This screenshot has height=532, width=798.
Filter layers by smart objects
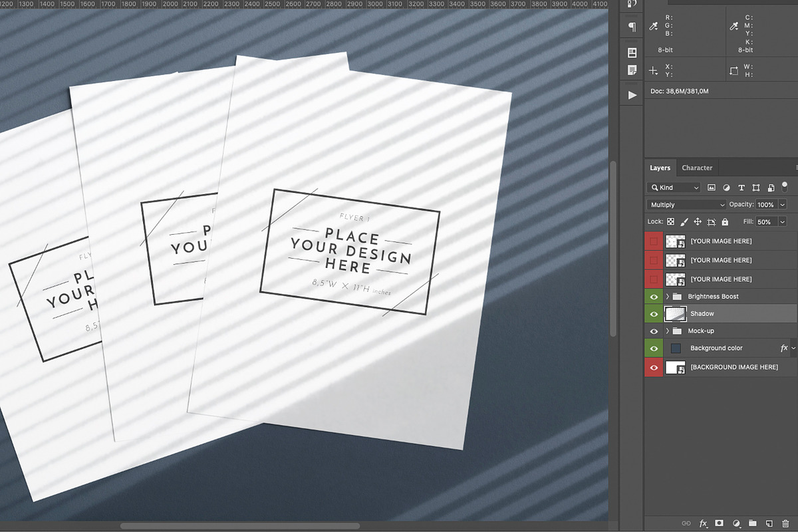(x=771, y=188)
